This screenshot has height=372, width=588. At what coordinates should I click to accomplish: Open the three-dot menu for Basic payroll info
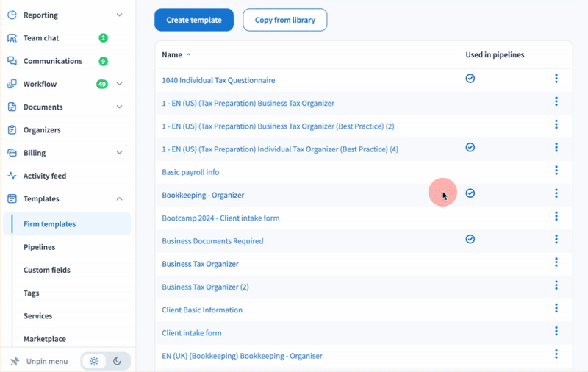[556, 171]
